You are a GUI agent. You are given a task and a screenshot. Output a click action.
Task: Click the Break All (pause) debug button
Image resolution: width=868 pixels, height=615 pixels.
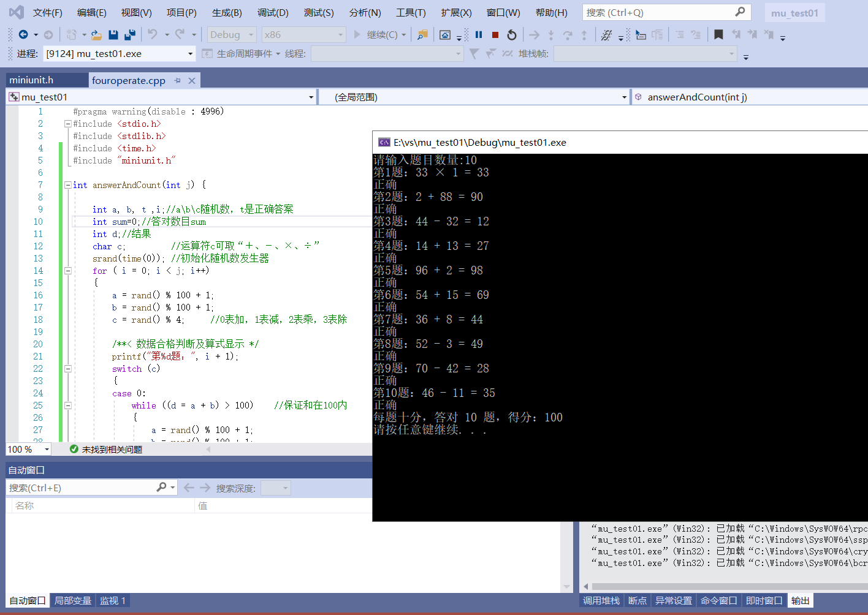479,35
